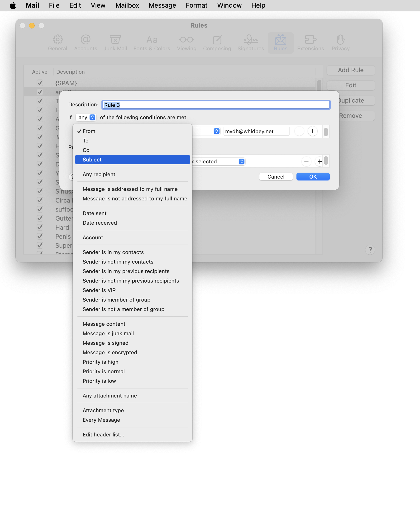This screenshot has height=511, width=420.
Task: Select Sender is member of group
Action: (132, 300)
